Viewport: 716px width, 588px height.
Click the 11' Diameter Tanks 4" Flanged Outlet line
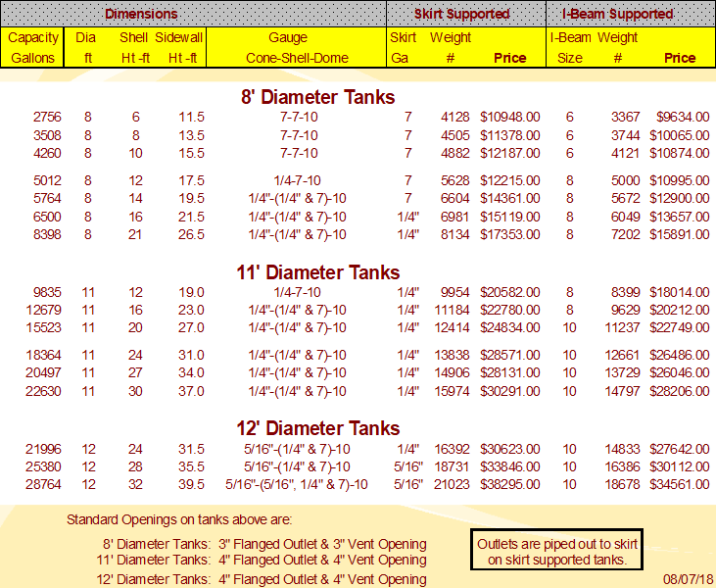[x=262, y=560]
